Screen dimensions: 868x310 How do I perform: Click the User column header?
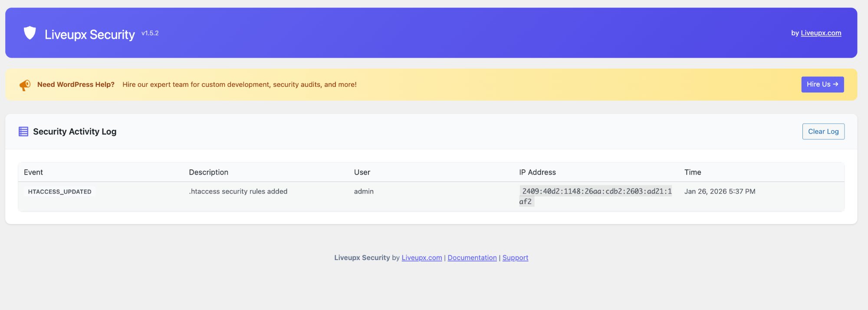(362, 172)
